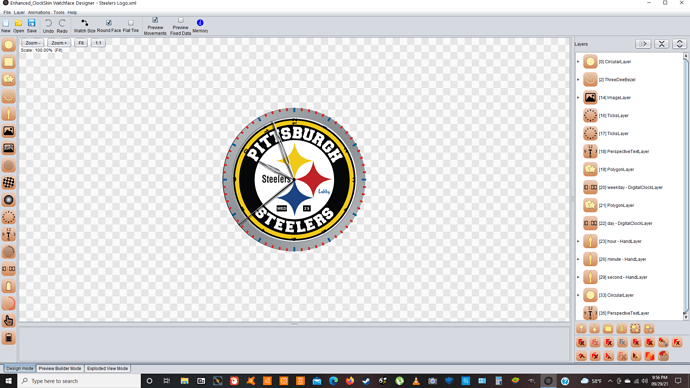Click the Zoom - button

click(33, 43)
